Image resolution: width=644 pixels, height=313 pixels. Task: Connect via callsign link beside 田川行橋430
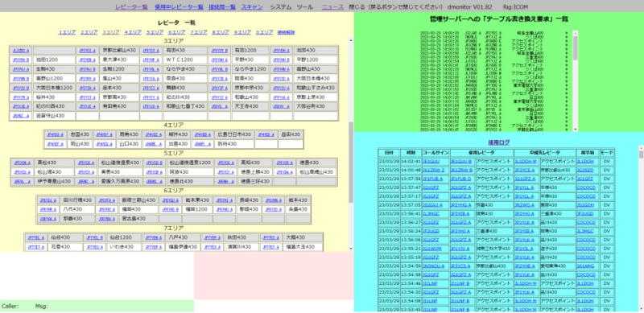click(48, 200)
